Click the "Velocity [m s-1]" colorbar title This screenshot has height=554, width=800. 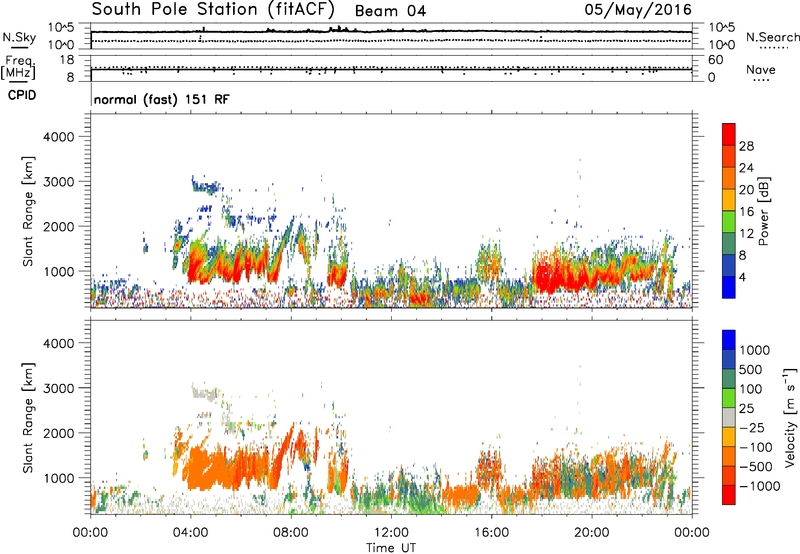coord(790,417)
